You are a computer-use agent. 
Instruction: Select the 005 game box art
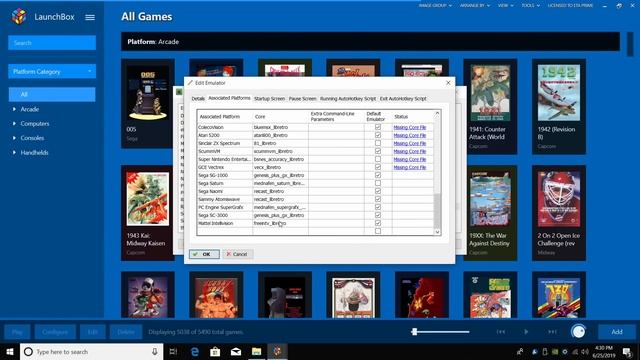pyautogui.click(x=148, y=93)
